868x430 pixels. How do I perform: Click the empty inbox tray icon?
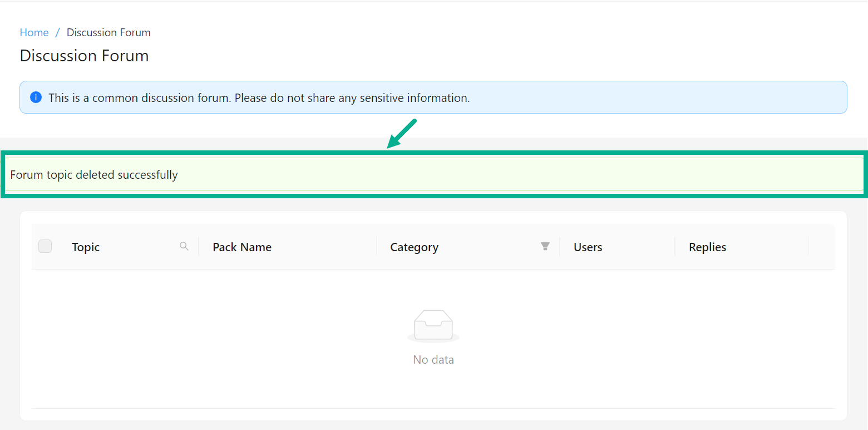(x=433, y=325)
